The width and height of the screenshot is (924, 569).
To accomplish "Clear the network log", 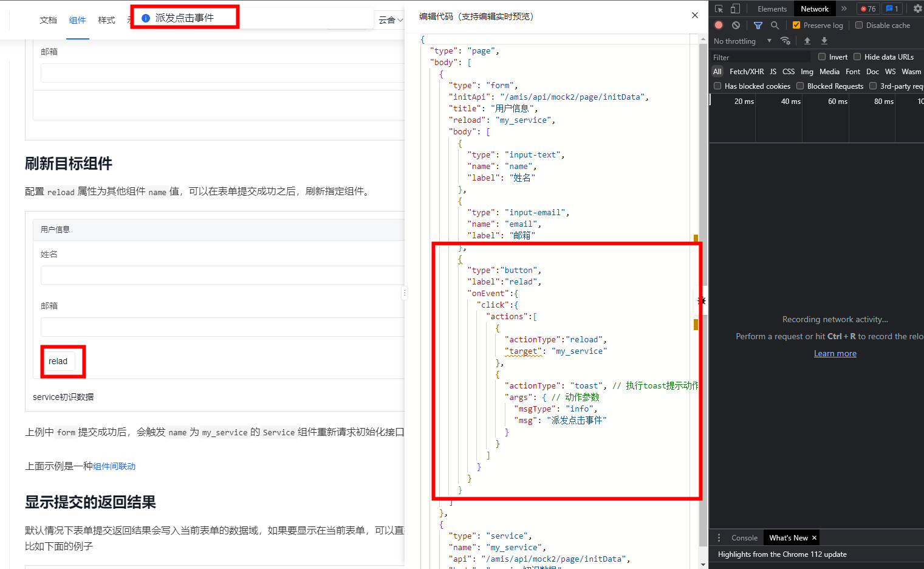I will [x=736, y=25].
